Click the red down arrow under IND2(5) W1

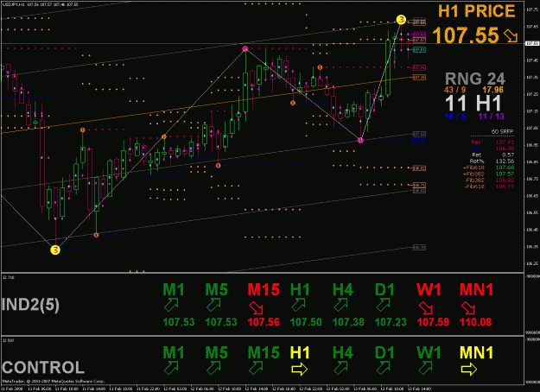pos(426,307)
